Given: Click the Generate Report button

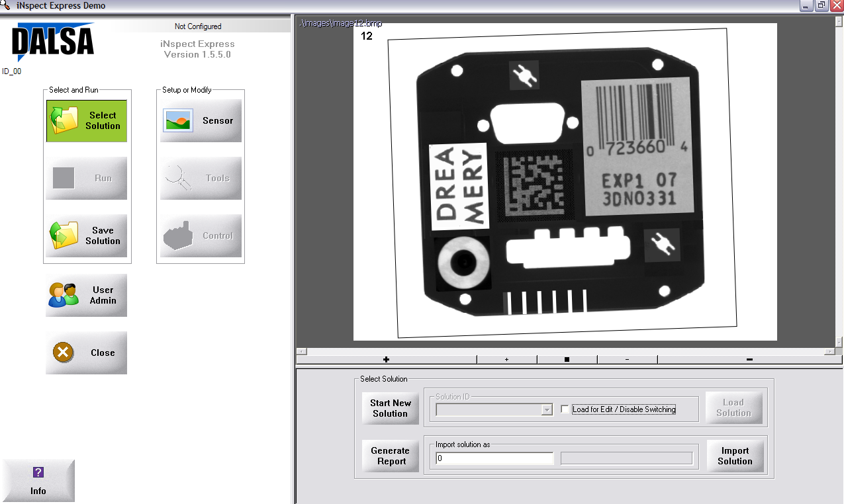Looking at the screenshot, I should (x=391, y=456).
